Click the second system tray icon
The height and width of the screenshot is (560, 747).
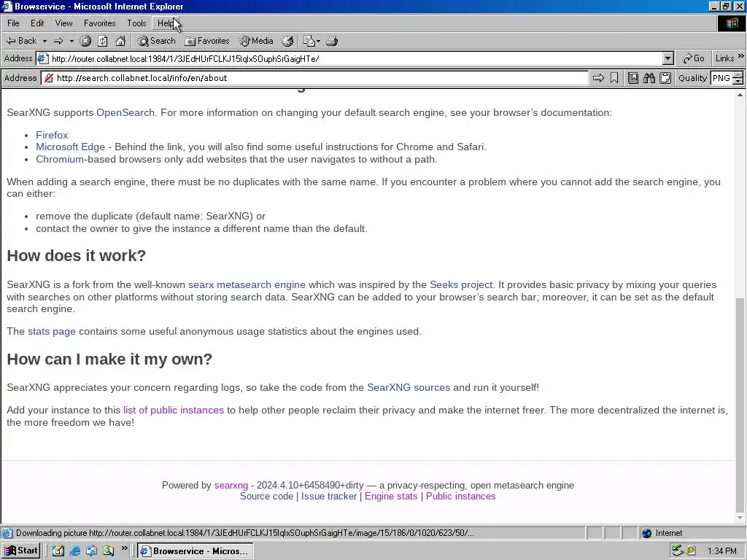(x=691, y=551)
